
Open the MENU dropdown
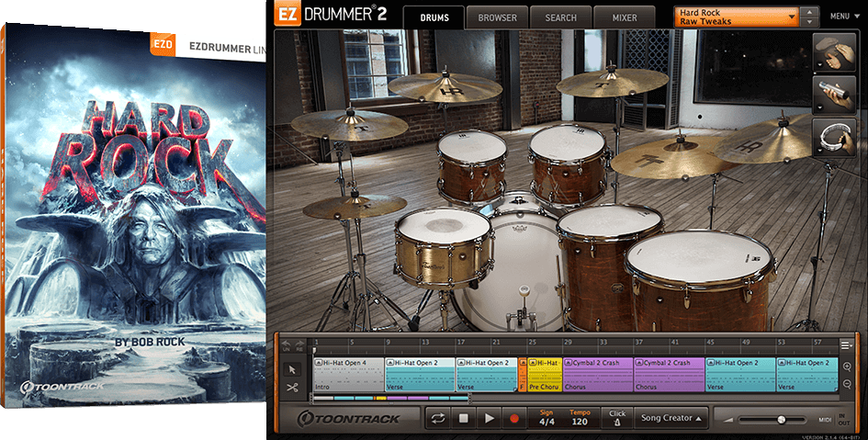(x=843, y=17)
